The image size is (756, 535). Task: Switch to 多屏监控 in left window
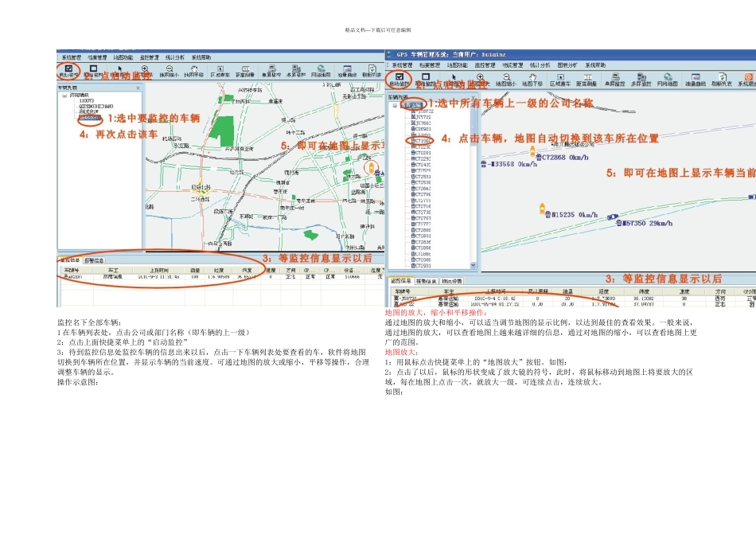[296, 72]
